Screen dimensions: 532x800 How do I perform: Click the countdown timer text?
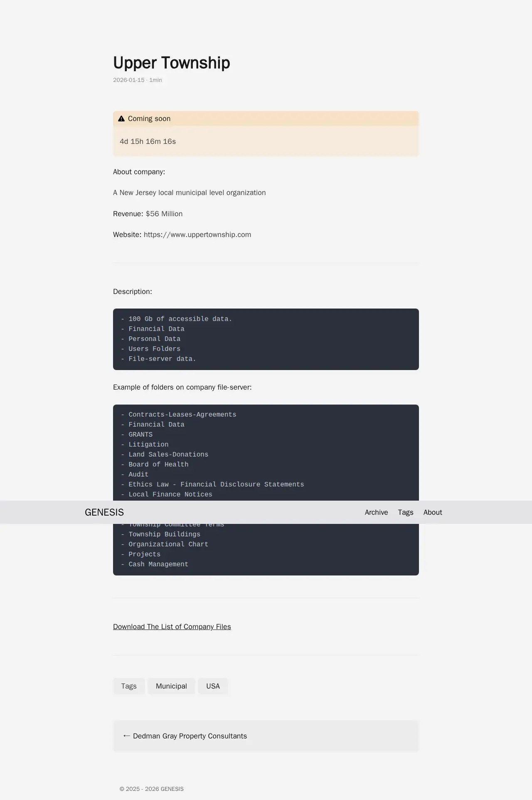point(148,141)
